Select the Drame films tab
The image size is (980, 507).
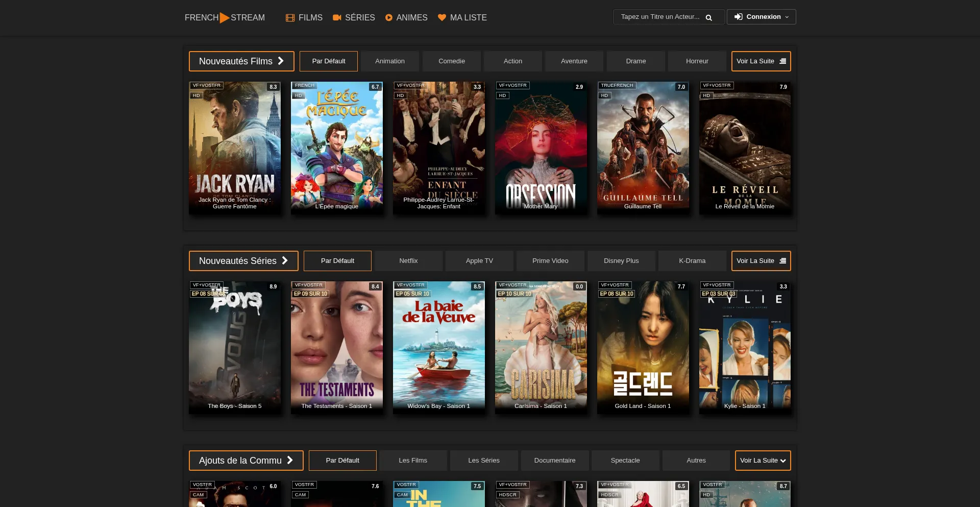(636, 61)
